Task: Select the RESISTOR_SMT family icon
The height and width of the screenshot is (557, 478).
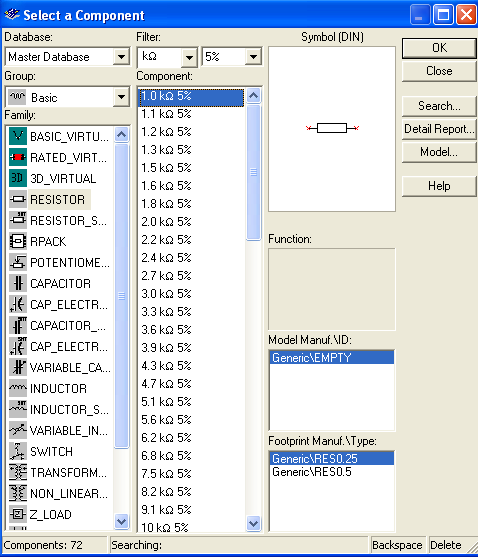Action: point(18,220)
